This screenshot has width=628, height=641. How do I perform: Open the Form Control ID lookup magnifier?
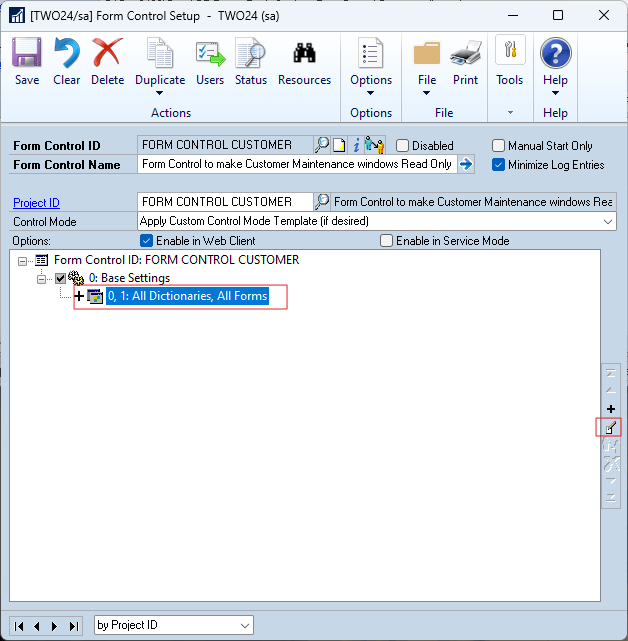pyautogui.click(x=321, y=145)
